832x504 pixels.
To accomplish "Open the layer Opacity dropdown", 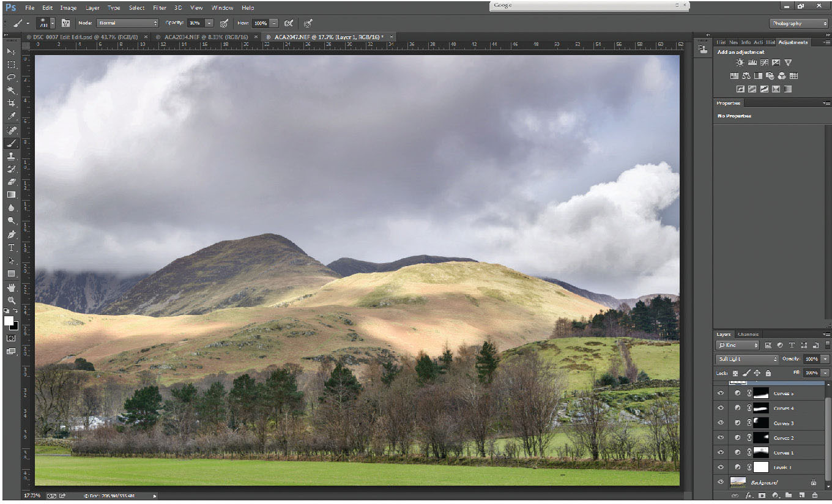I will click(826, 359).
